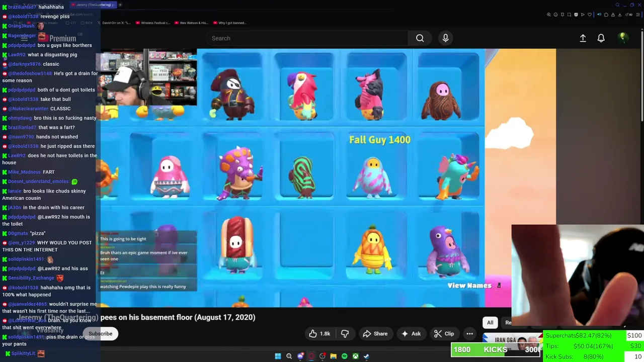The height and width of the screenshot is (362, 644).
Task: Open 'Wireless Festival c...' bookmark
Action: point(152,23)
